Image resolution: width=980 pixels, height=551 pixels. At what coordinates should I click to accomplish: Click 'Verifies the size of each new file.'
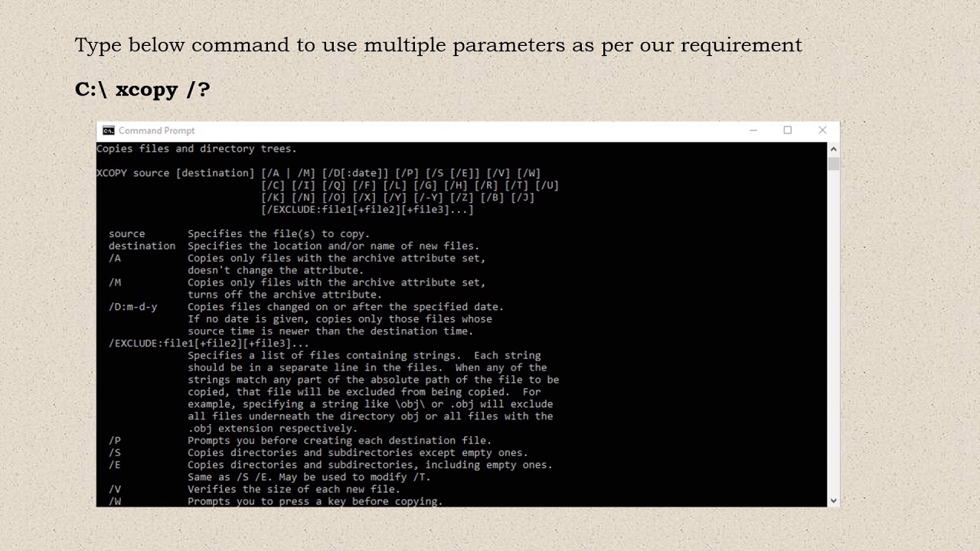coord(294,489)
